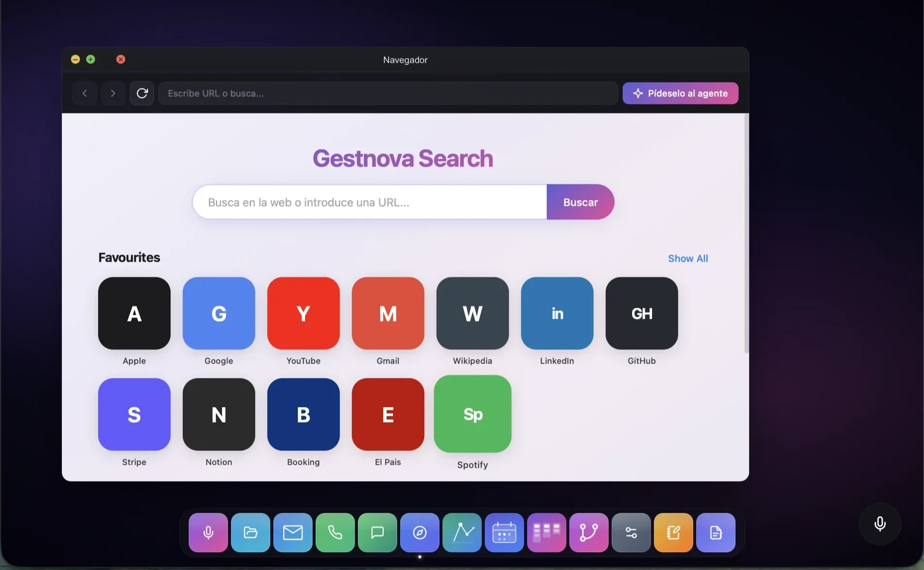Open the settings sliders app in the dock

(x=631, y=533)
